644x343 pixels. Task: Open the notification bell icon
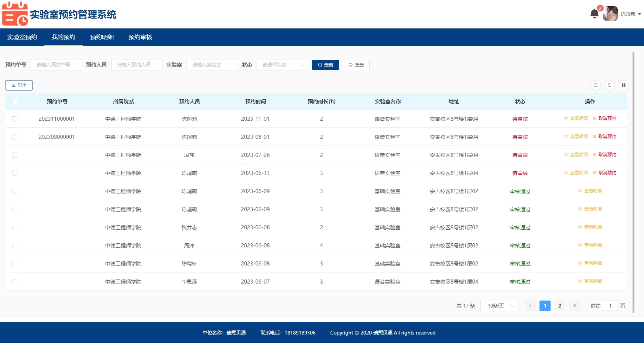click(x=594, y=14)
